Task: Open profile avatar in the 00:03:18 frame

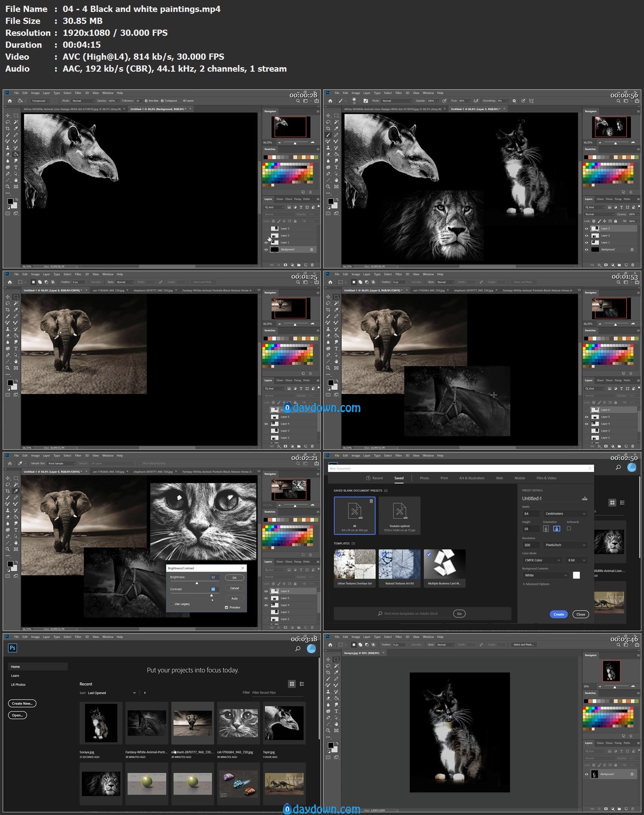Action: 311,649
